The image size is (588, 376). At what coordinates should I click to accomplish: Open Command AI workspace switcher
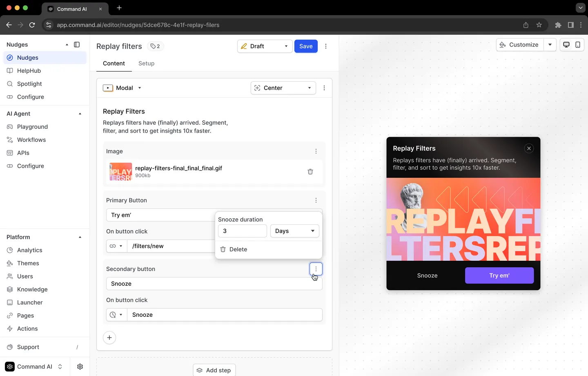point(35,367)
